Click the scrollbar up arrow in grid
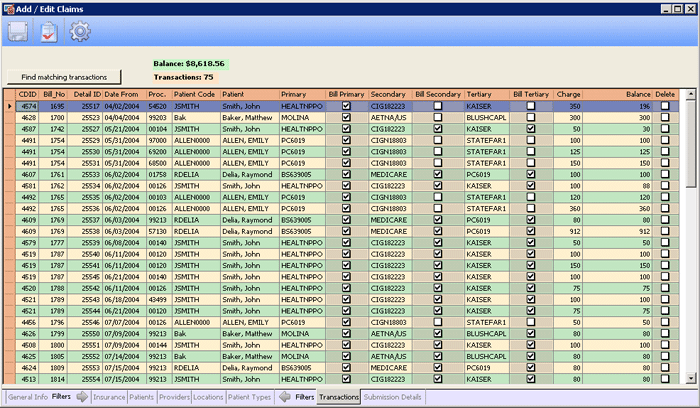 point(689,94)
